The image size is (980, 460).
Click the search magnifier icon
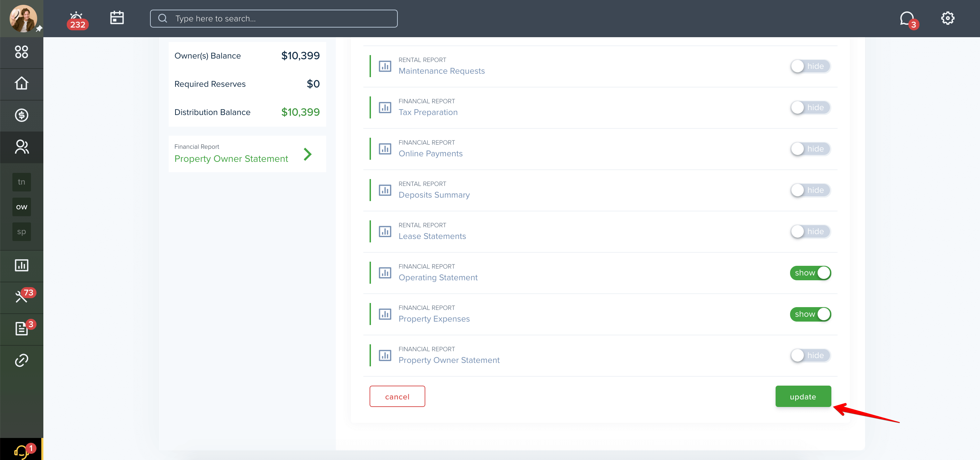(162, 18)
